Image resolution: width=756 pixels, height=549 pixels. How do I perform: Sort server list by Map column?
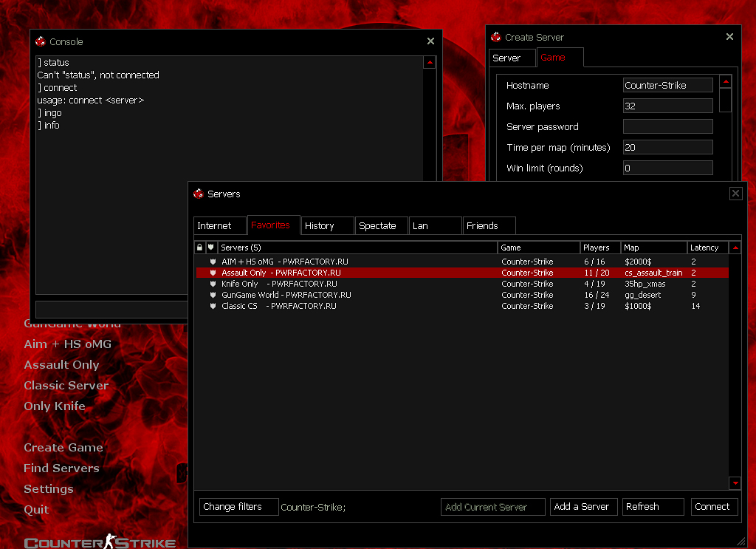(654, 248)
